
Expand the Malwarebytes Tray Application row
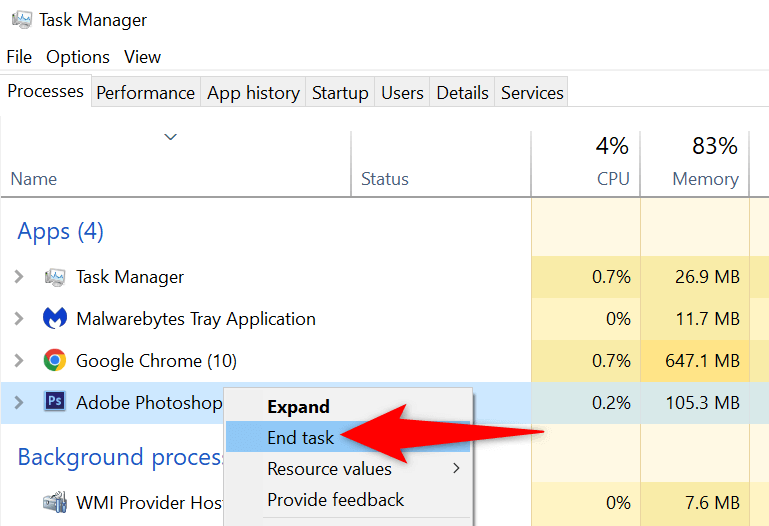tap(19, 319)
